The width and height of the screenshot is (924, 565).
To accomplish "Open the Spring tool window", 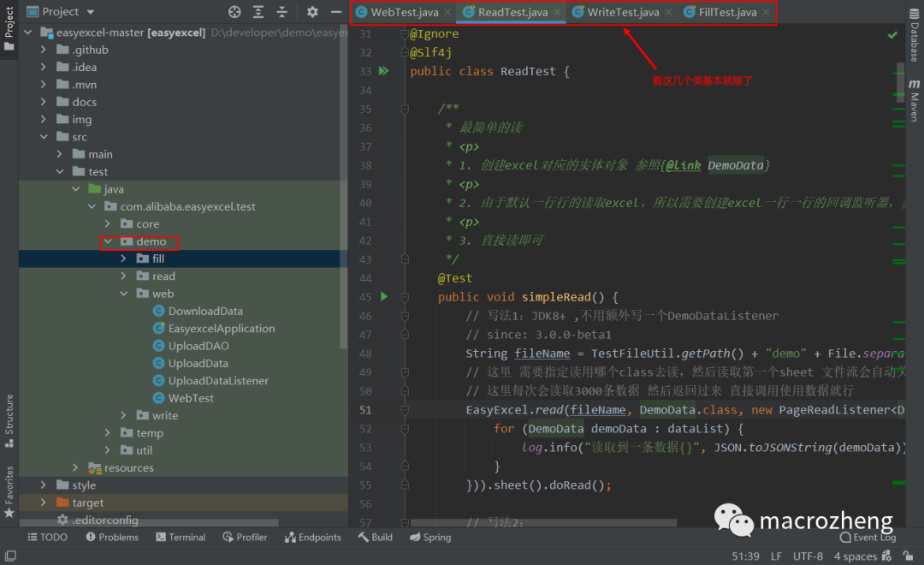I will 430,538.
